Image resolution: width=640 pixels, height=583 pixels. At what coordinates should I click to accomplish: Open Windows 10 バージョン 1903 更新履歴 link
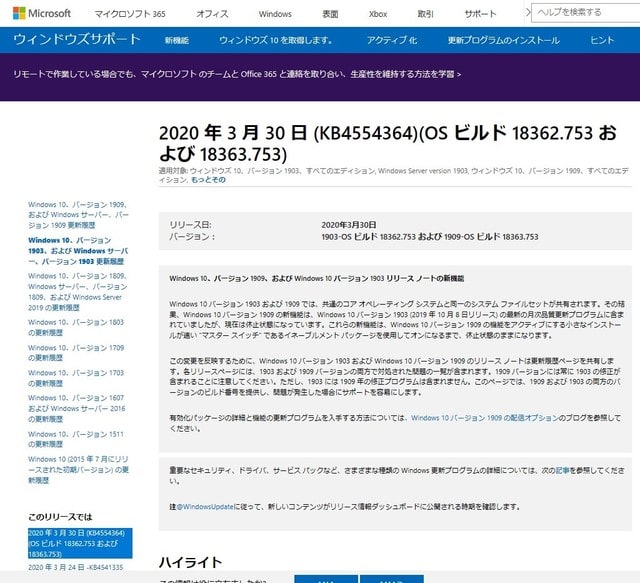[x=78, y=251]
